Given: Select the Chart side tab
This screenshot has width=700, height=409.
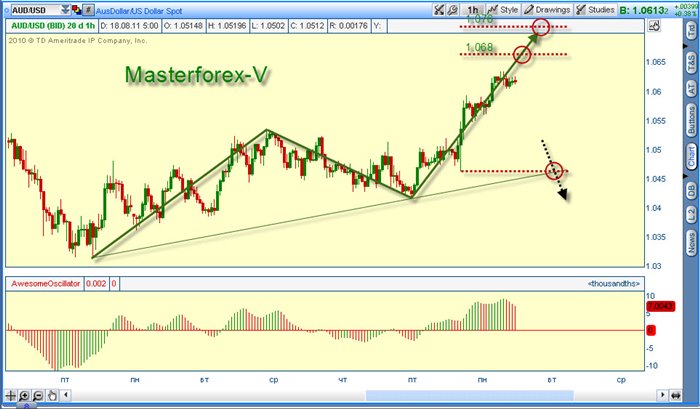Looking at the screenshot, I should [x=691, y=157].
